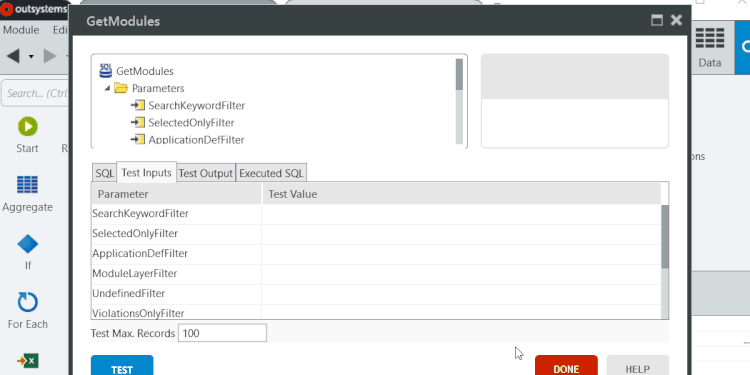
Task: Switch to the Test Output tab
Action: pos(206,173)
